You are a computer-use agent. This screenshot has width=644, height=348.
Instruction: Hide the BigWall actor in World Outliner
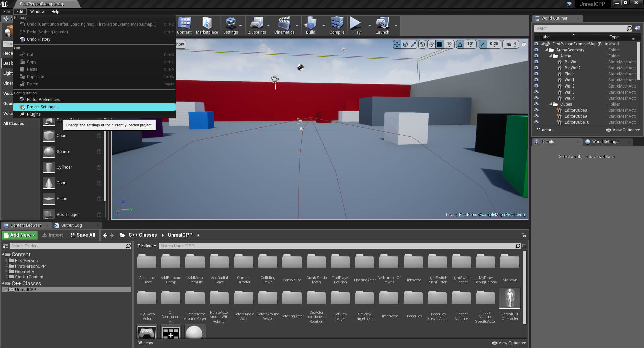pos(536,62)
